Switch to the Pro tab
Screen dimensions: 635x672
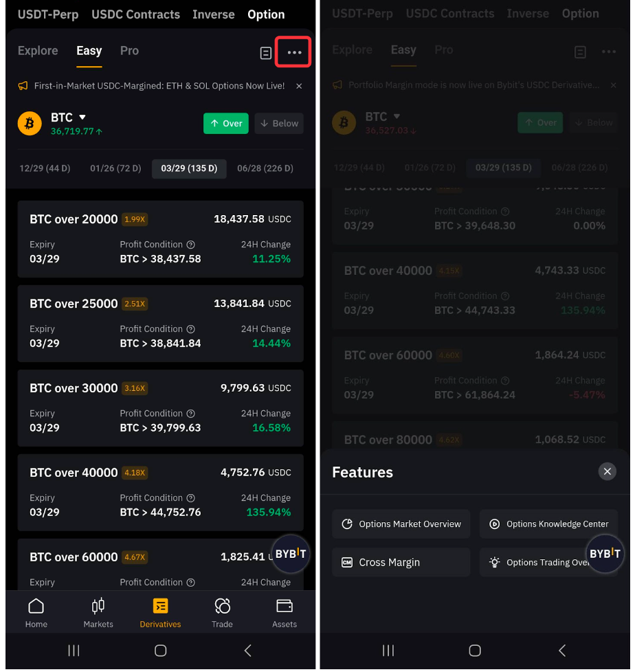pyautogui.click(x=129, y=51)
